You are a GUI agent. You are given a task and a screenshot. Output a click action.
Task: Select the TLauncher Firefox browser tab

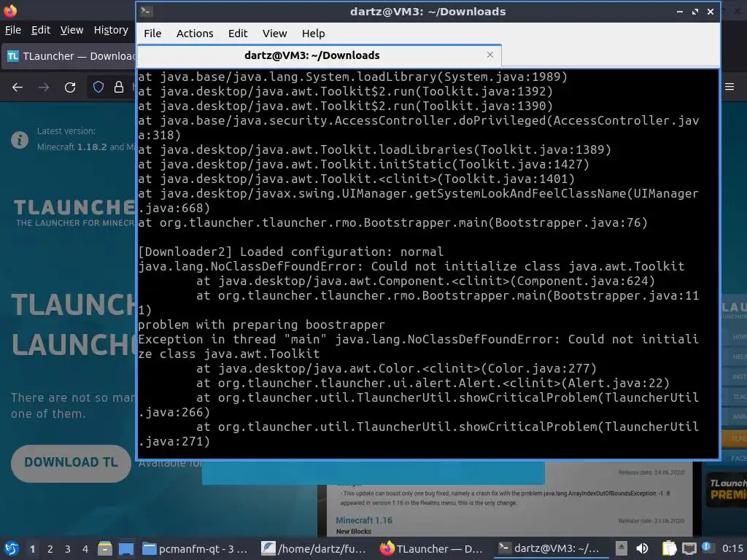click(69, 56)
